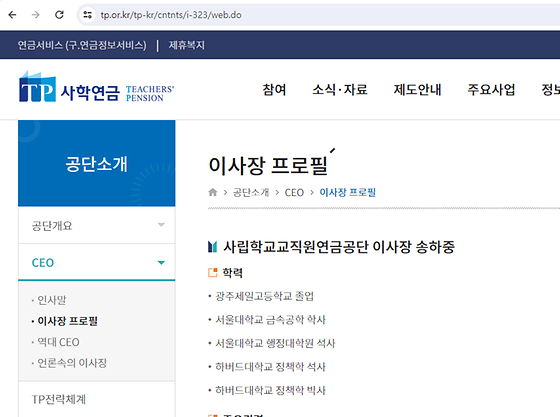Click 이사장 프로필 breadcrumb link
Viewport: 560px width, 417px height.
347,192
